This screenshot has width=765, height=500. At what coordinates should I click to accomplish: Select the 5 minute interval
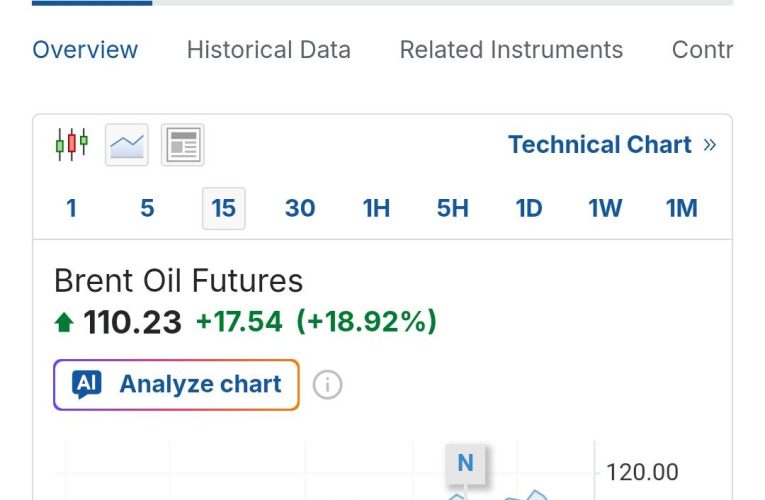coord(147,208)
